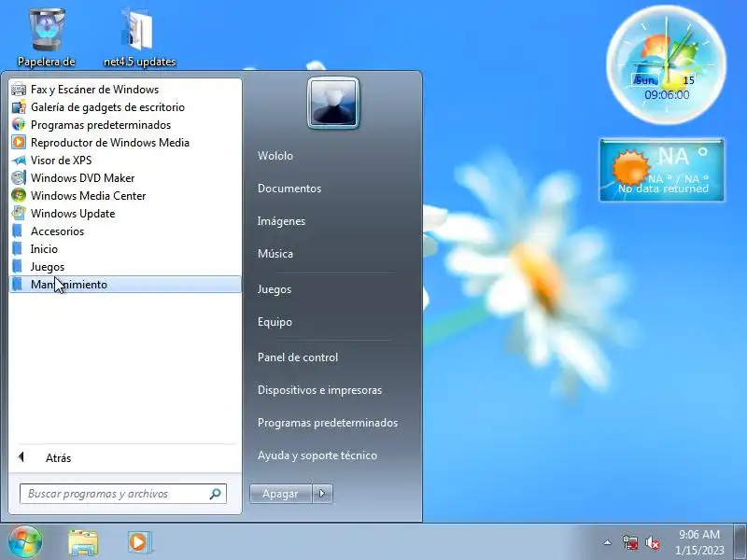Open Juegos in the right pane
This screenshot has width=747, height=560.
coord(275,289)
